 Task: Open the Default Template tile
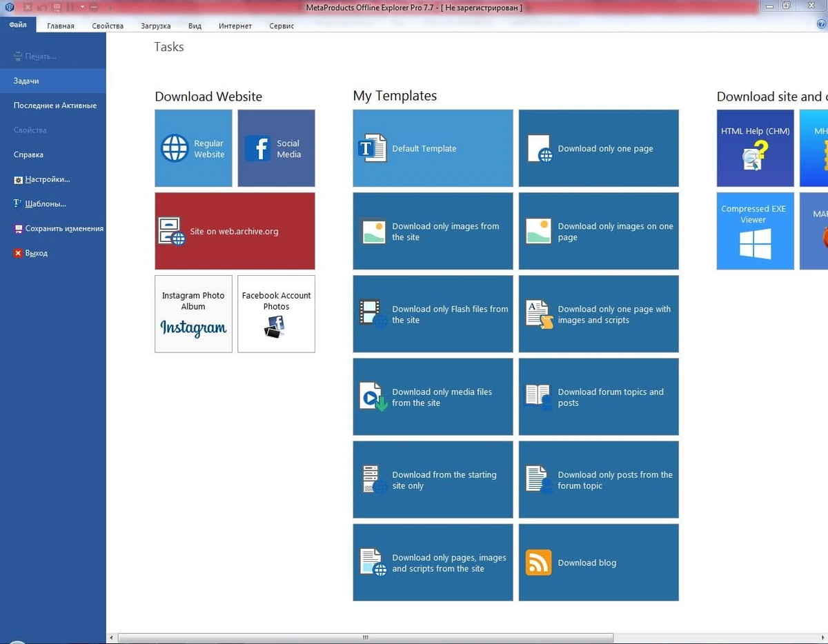[433, 148]
